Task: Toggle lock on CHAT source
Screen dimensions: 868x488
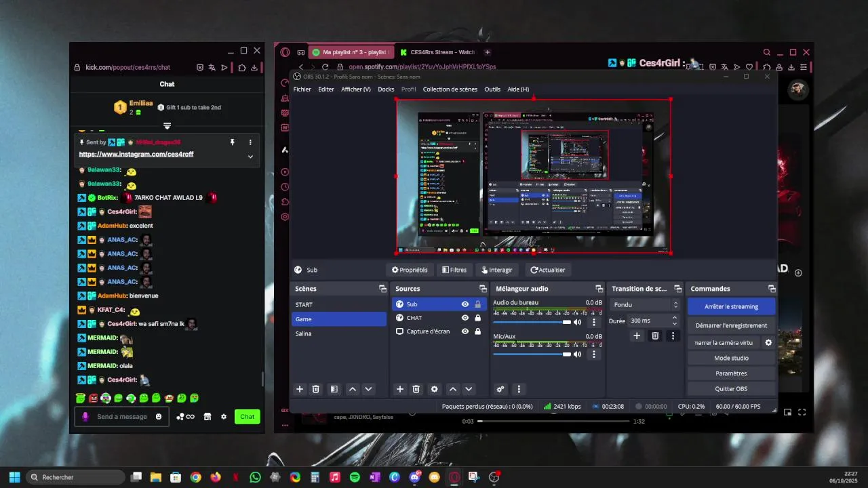Action: click(x=478, y=318)
